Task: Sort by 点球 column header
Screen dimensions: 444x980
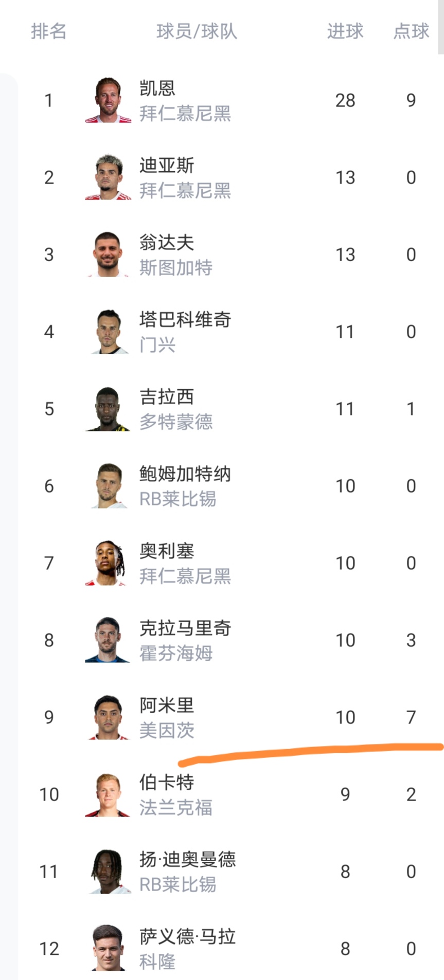Action: (411, 31)
